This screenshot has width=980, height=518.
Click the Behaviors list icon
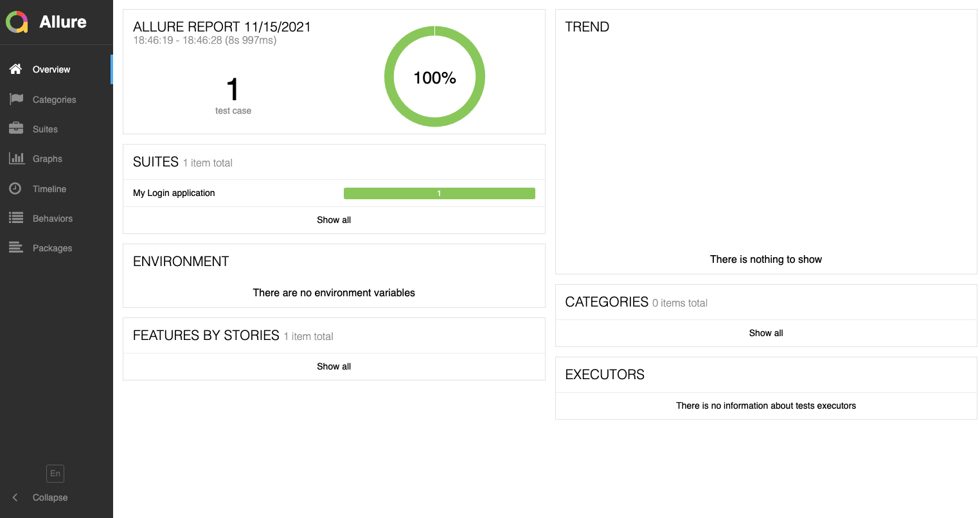[16, 218]
